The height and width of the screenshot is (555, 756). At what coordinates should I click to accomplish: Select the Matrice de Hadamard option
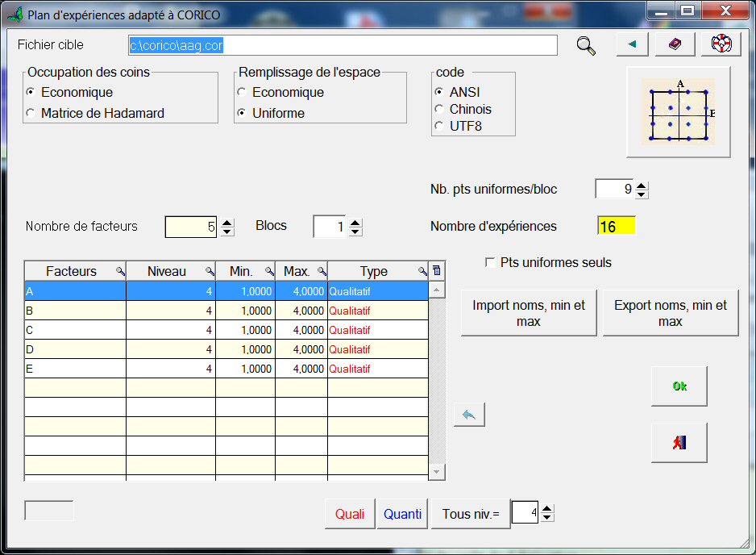pos(31,114)
